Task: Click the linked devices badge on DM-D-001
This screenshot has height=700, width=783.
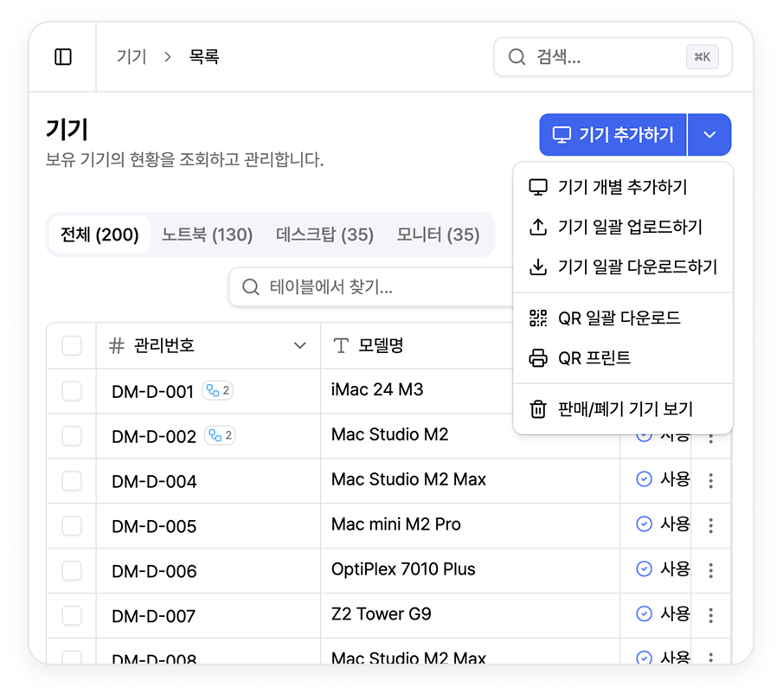Action: pyautogui.click(x=218, y=390)
